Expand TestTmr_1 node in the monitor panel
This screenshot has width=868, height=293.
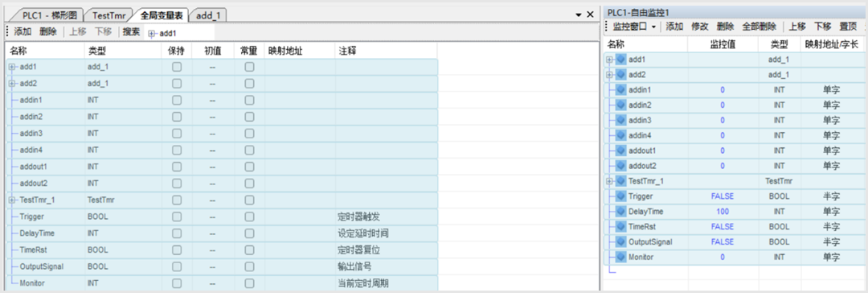[610, 181]
